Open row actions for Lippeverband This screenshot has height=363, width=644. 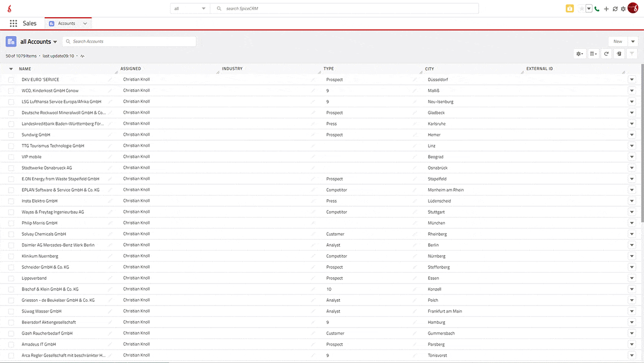coord(632,278)
